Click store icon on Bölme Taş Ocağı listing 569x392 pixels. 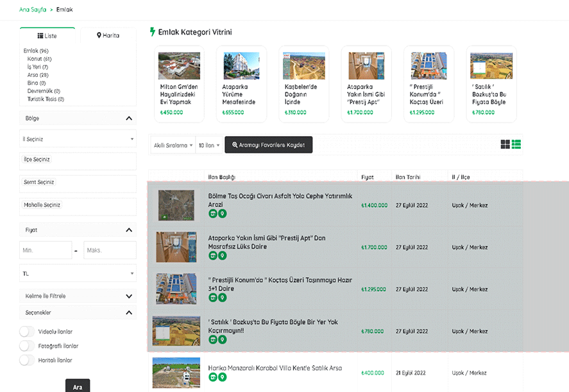coord(212,214)
